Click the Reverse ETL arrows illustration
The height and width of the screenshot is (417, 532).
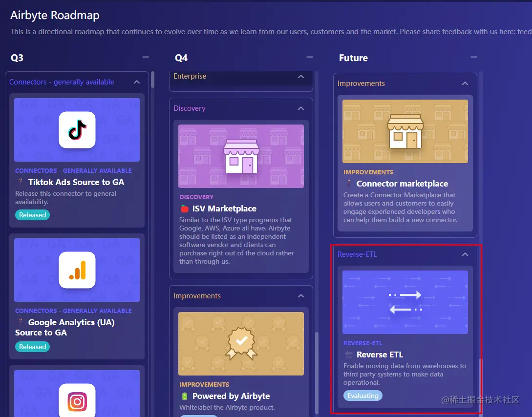405,302
